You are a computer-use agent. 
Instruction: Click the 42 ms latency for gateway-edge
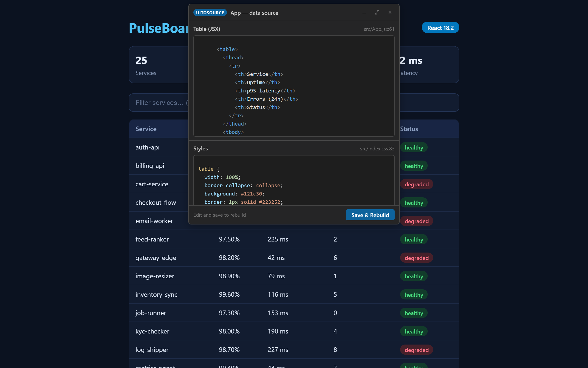point(276,258)
